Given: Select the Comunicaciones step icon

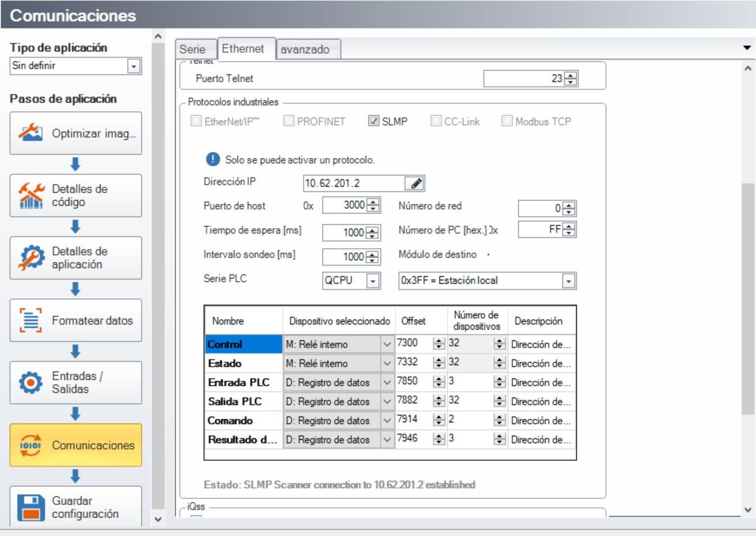Looking at the screenshot, I should [30, 445].
